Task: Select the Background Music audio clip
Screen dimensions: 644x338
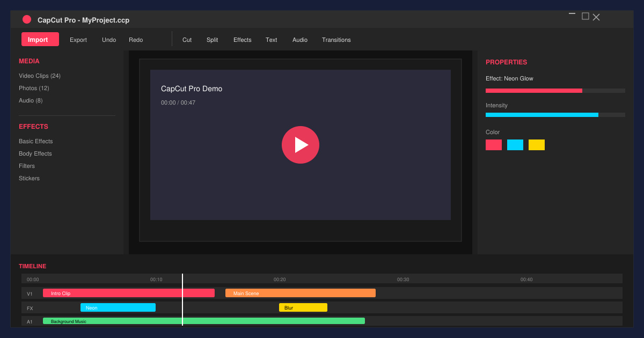Action: 204,321
